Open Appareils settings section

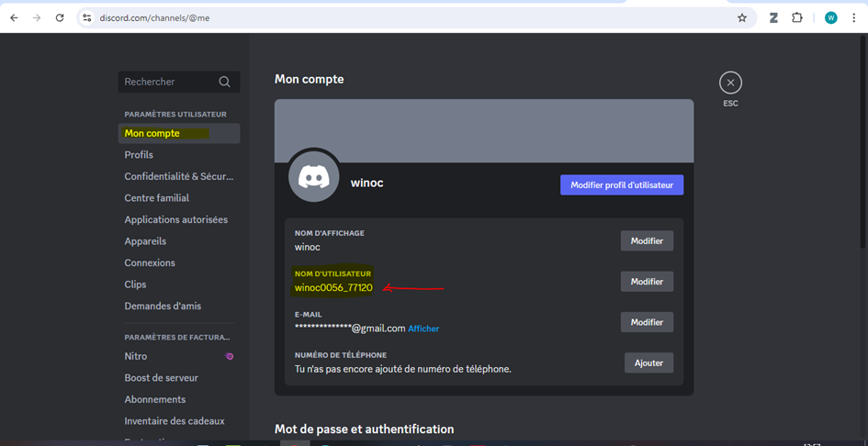145,241
